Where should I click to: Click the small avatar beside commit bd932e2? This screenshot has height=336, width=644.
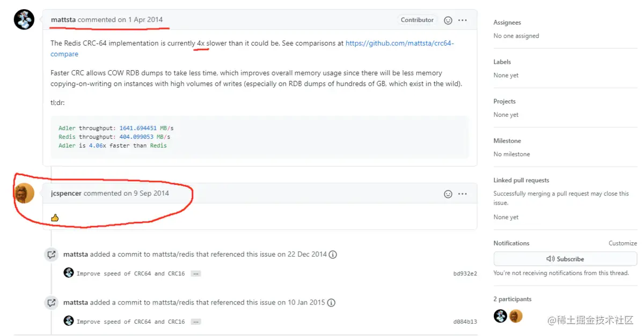[x=69, y=273]
